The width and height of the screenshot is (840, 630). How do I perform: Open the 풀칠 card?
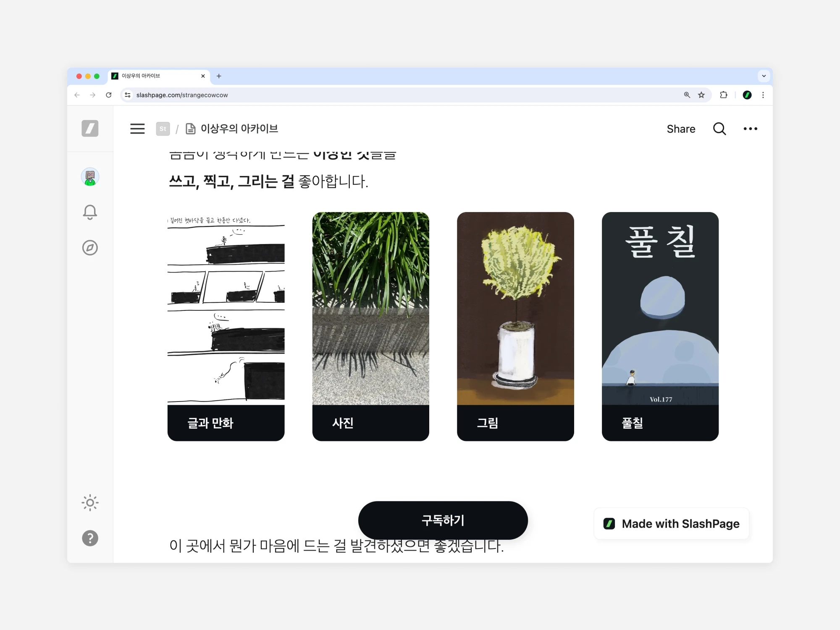(660, 327)
